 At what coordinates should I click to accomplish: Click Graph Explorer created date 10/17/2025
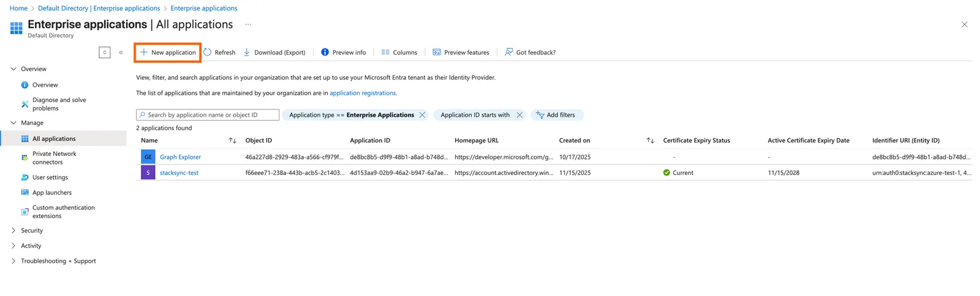click(x=575, y=157)
